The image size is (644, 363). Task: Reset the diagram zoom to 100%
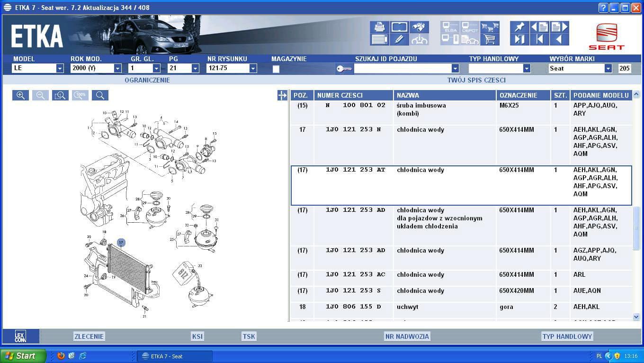(80, 95)
